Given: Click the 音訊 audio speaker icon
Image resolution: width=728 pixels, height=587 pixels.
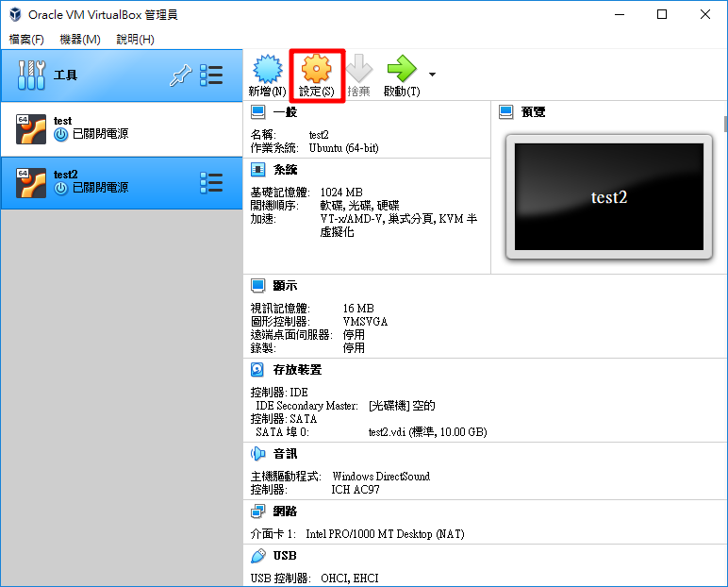Looking at the screenshot, I should tap(257, 454).
